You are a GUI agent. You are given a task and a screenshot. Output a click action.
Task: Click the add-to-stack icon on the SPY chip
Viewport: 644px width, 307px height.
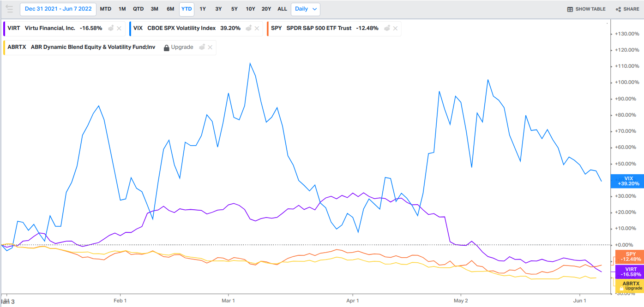click(386, 28)
